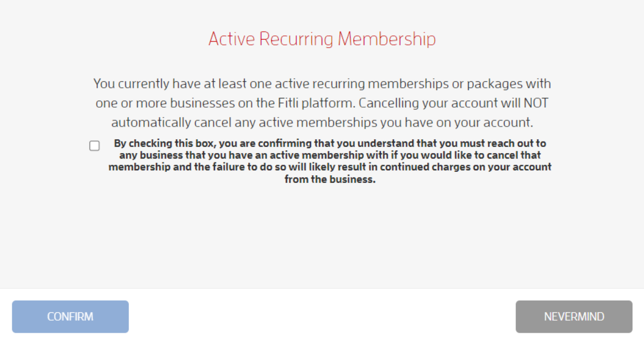Click the line starting "You currently have at least"
The height and width of the screenshot is (341, 644).
point(322,84)
